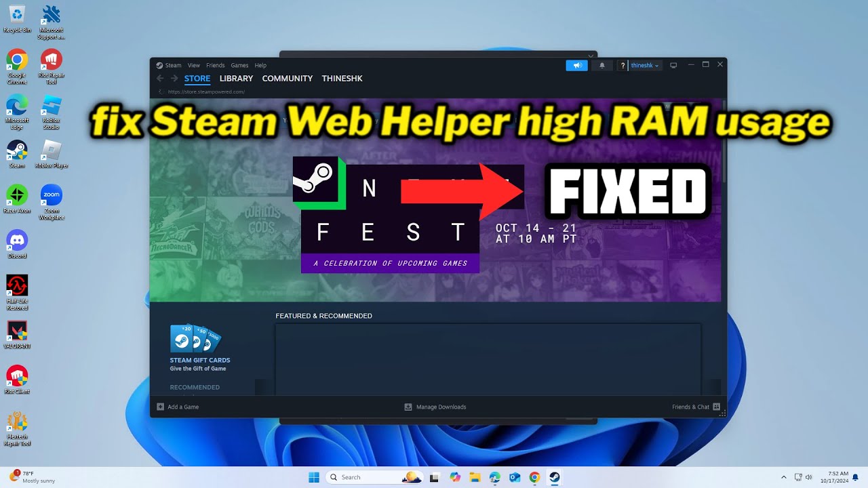Open the Help menu
Viewport: 868px width, 488px height.
point(260,66)
